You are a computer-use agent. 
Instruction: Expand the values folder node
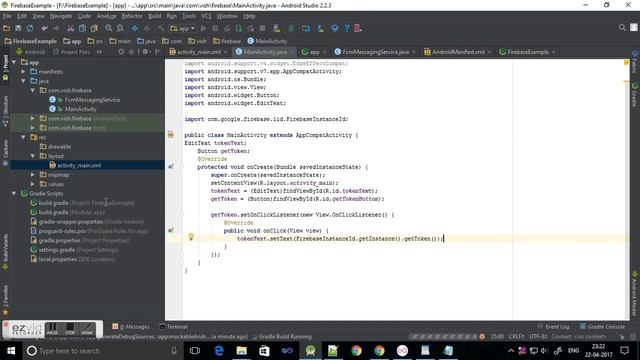tap(33, 184)
